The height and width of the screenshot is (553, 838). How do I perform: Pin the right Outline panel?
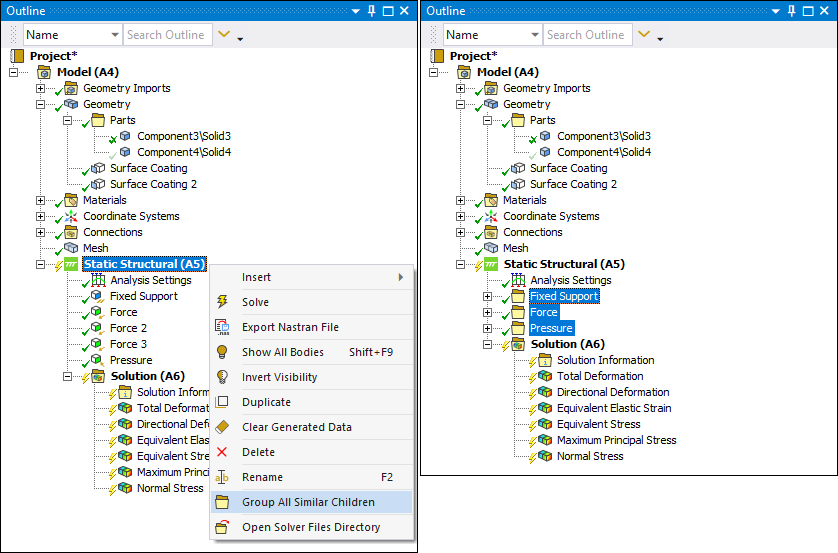pos(806,11)
